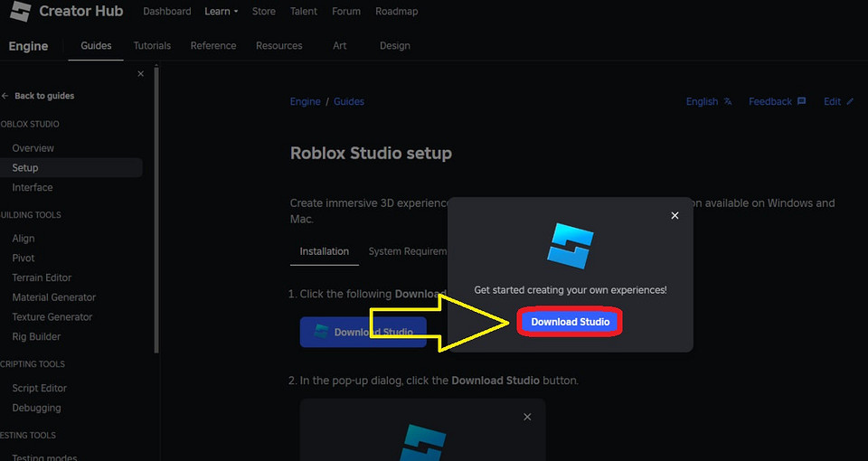Open Roadmap in the top navigation

click(x=396, y=12)
